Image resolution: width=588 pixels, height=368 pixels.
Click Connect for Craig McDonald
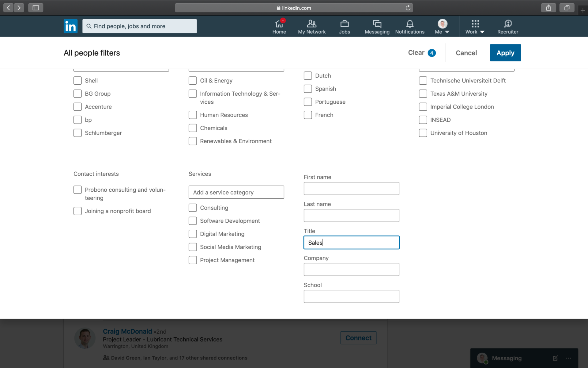358,338
